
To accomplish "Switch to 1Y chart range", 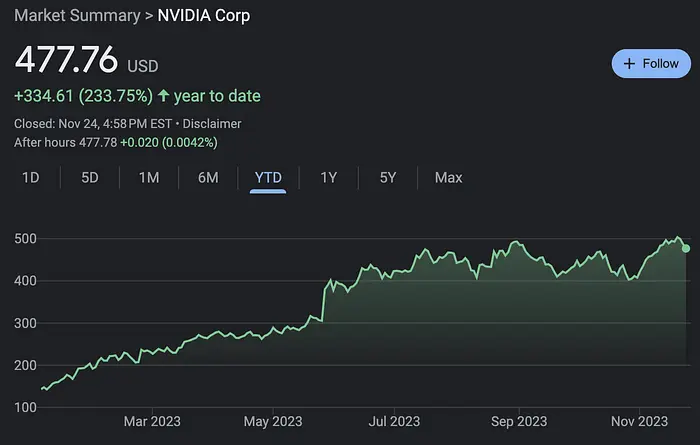I will (329, 178).
